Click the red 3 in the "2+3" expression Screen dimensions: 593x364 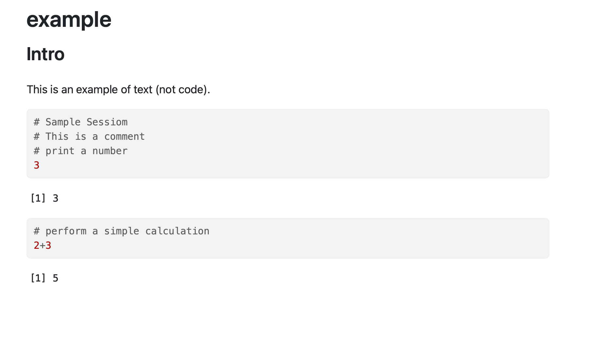[x=48, y=246]
